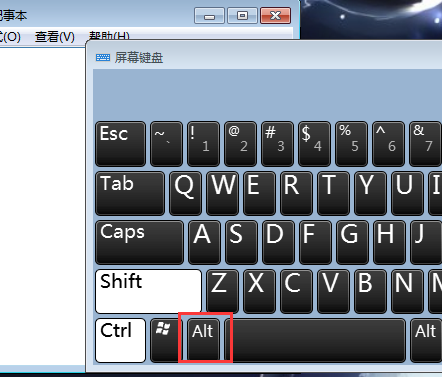Click the 6 / ^ key
Screen dimensions: 442x377
[388, 144]
